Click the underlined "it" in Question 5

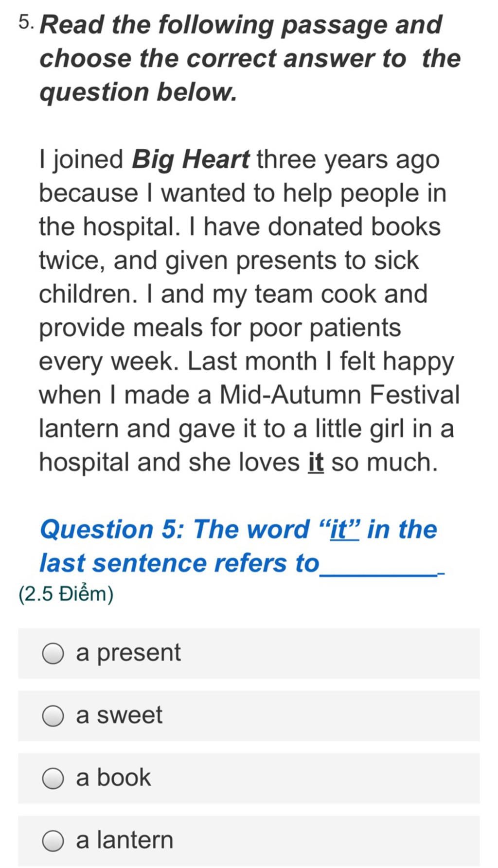click(x=344, y=529)
